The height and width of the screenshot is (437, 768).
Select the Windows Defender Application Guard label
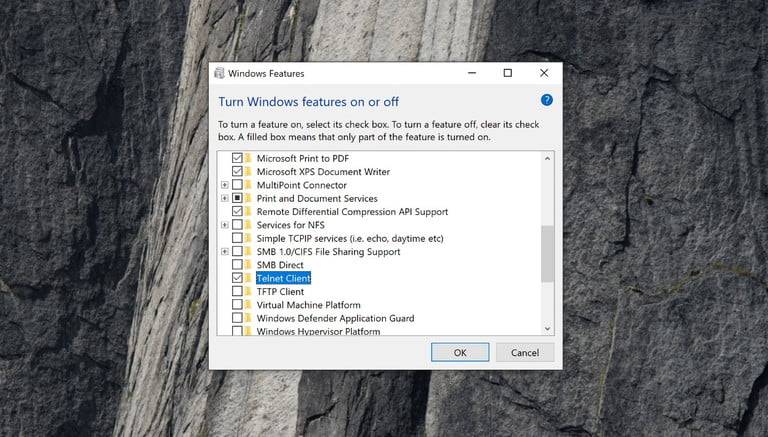[336, 318]
